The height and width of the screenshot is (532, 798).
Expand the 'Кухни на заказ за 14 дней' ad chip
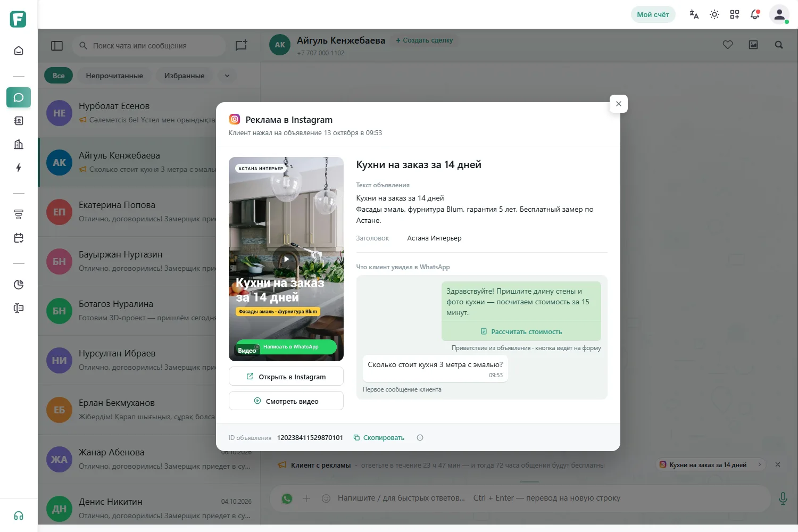point(711,464)
